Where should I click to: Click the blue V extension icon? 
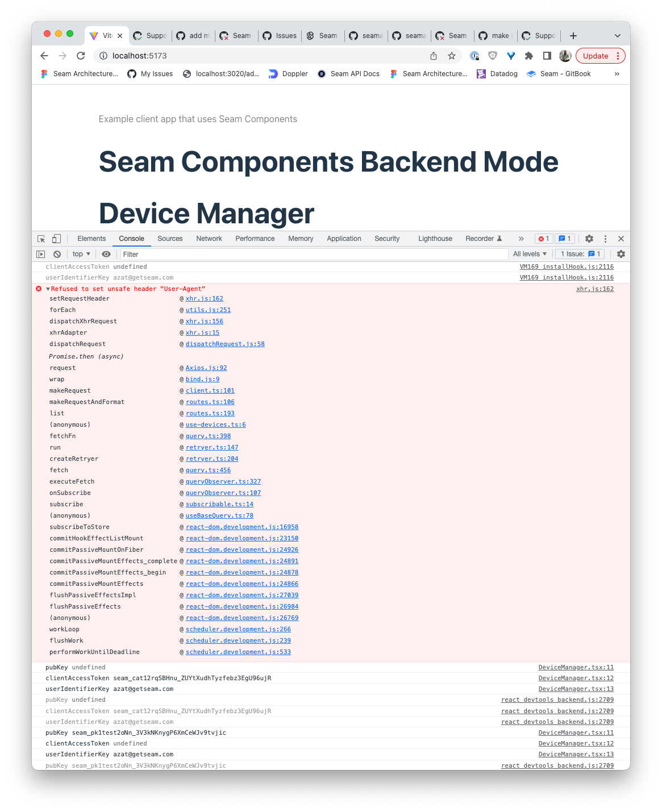(x=511, y=56)
